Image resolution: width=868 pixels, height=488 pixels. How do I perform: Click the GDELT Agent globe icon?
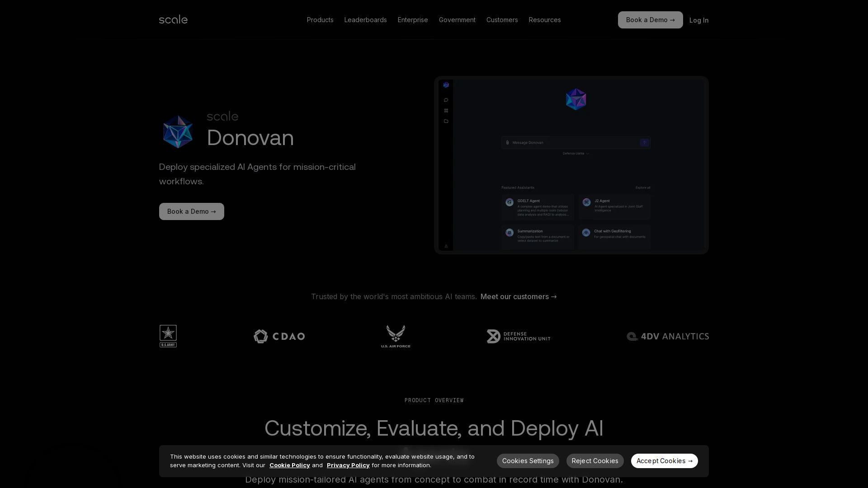[509, 202]
